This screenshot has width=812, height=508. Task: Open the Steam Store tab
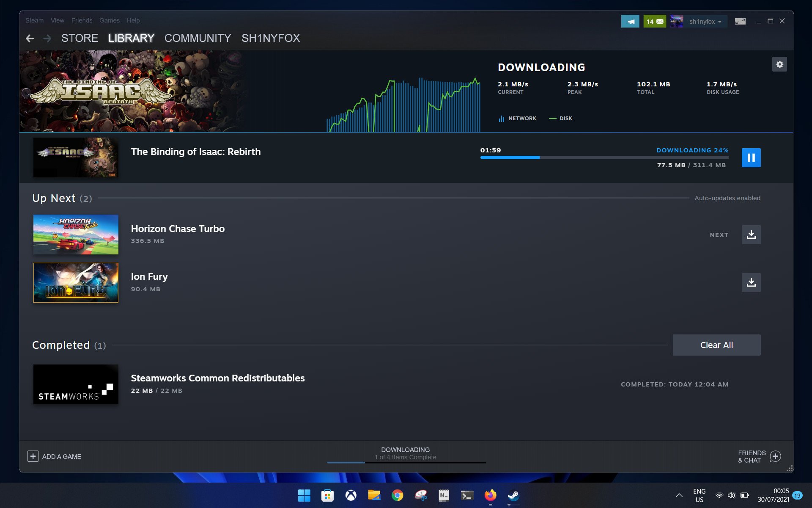[x=79, y=37]
